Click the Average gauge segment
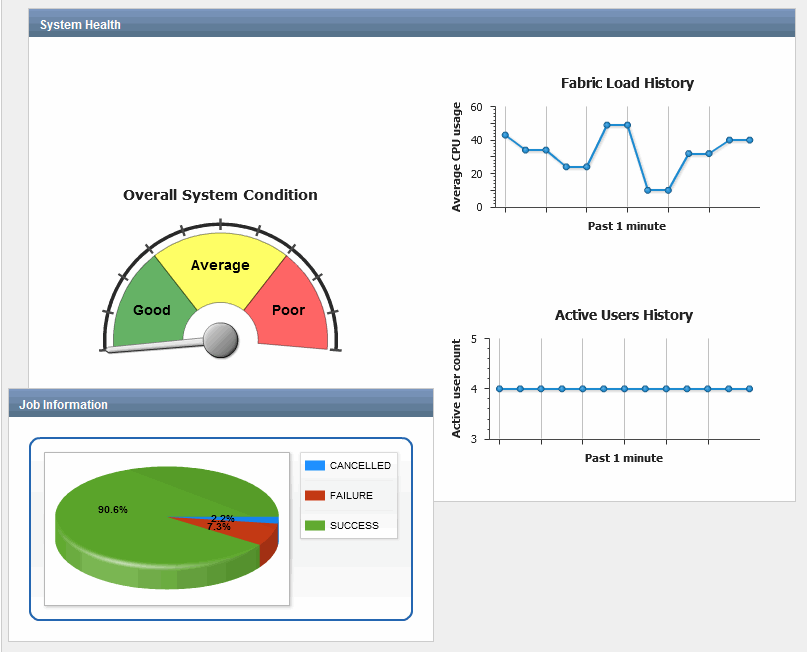807x652 pixels. (220, 266)
